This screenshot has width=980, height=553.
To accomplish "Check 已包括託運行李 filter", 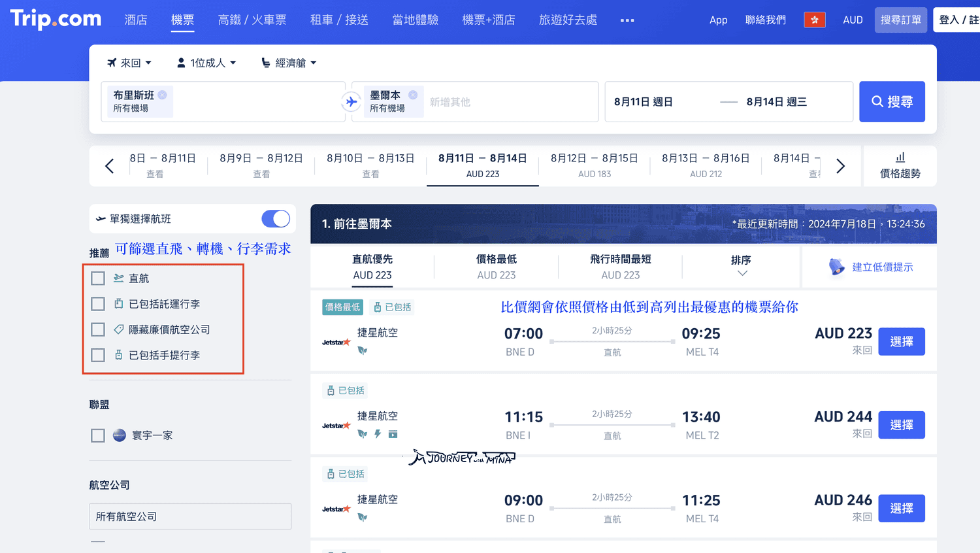I will coord(98,304).
